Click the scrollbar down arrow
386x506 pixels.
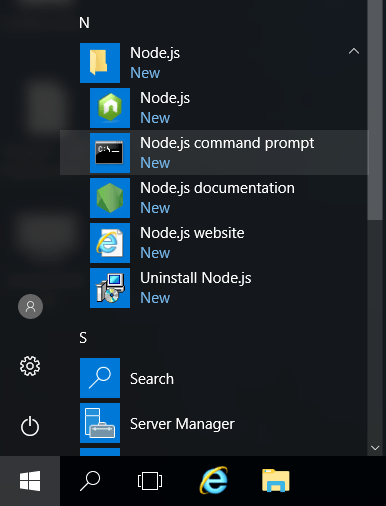point(375,448)
